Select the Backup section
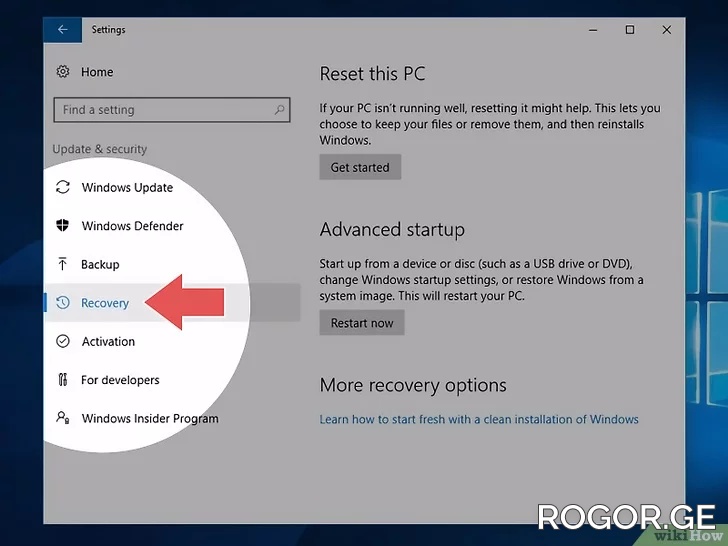728x546 pixels. click(x=100, y=265)
